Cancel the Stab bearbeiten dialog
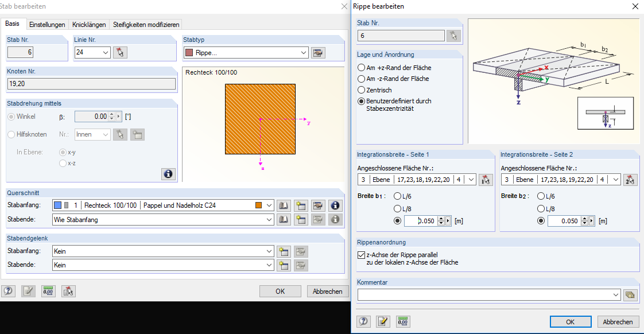This screenshot has width=644, height=334. click(x=327, y=292)
